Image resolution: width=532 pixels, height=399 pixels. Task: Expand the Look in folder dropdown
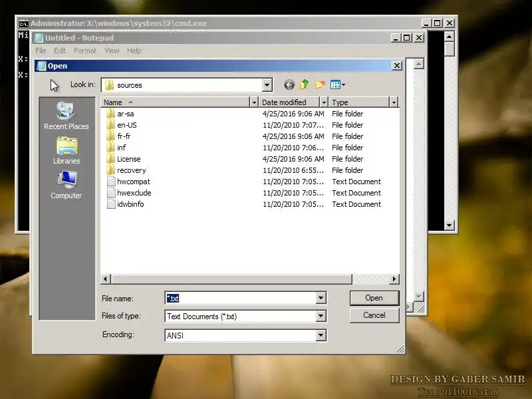tap(267, 85)
